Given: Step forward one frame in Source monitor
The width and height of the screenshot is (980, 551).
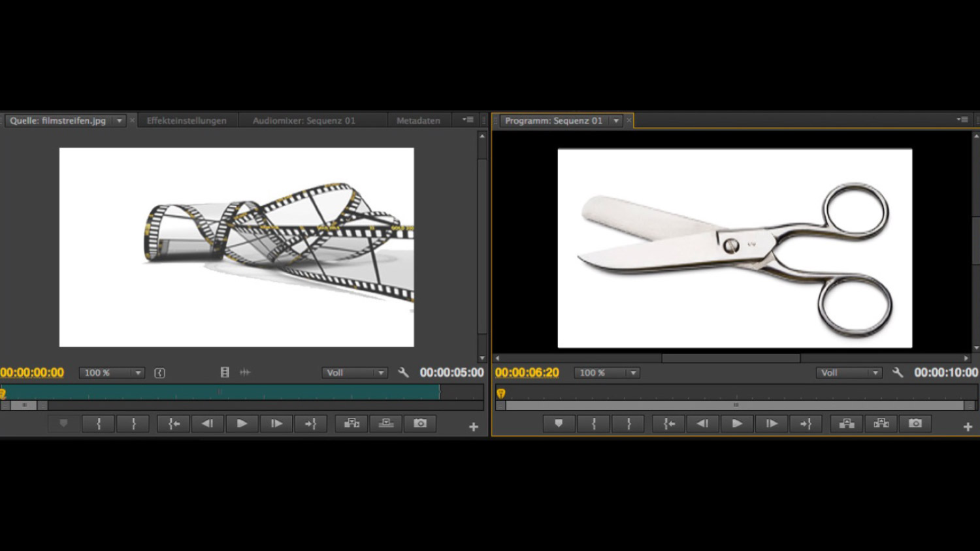Looking at the screenshot, I should pos(276,424).
